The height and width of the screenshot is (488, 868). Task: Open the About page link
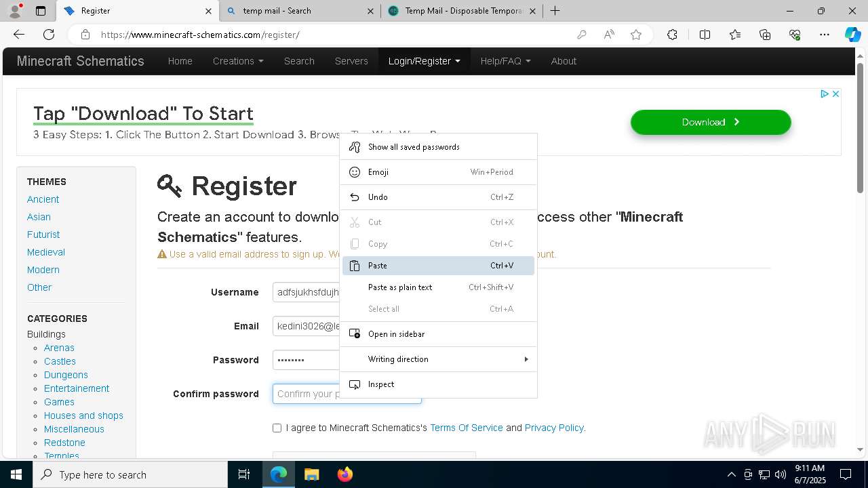pyautogui.click(x=564, y=61)
